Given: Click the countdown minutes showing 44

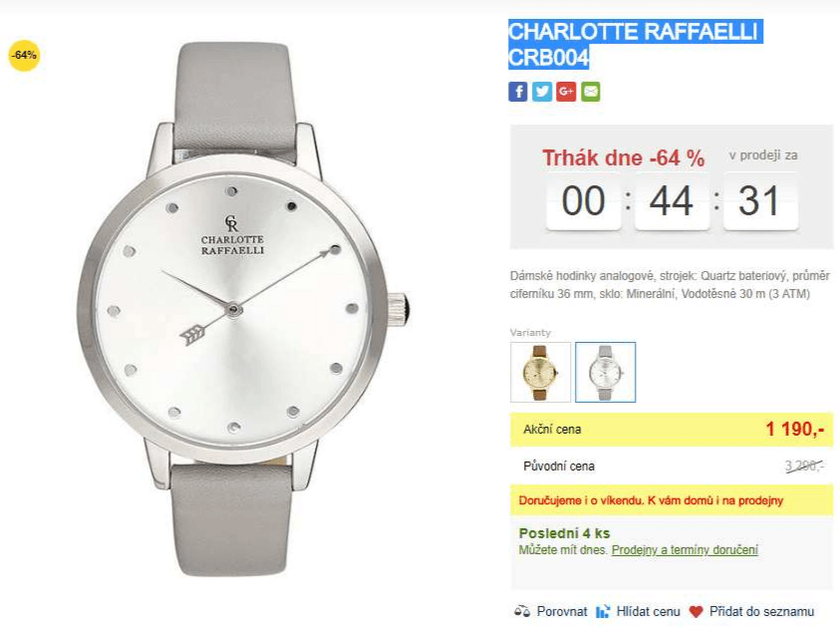Looking at the screenshot, I should point(671,201).
